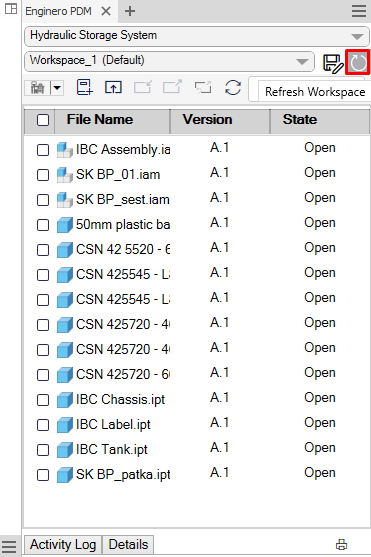Click the sync arrows toolbar icon

(233, 87)
